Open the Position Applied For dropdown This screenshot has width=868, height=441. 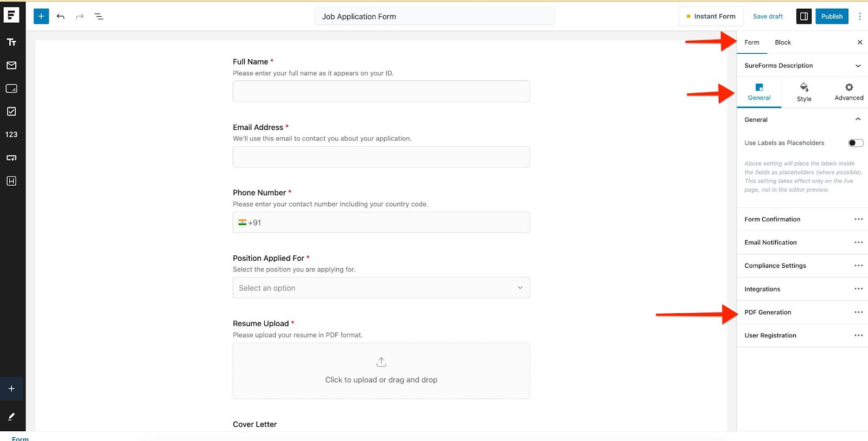pos(381,288)
